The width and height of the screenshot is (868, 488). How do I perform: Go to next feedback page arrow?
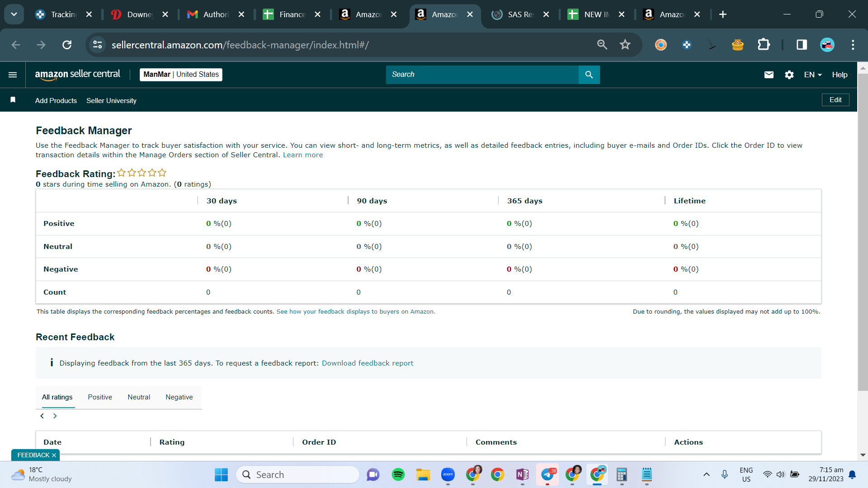click(55, 416)
